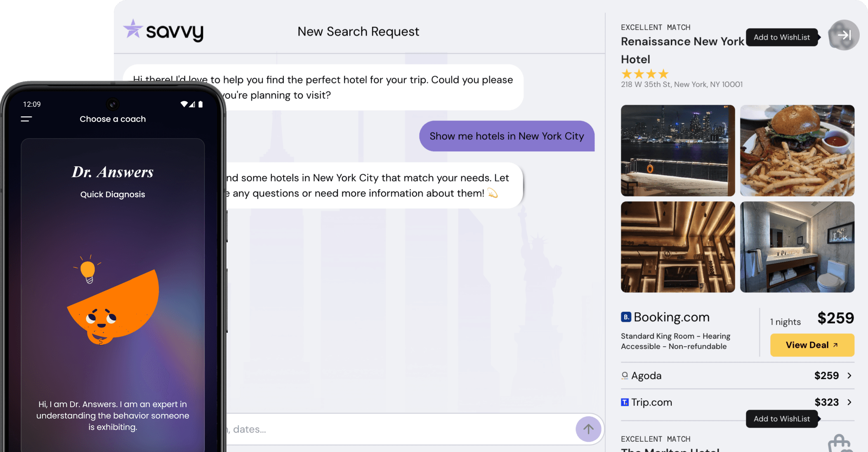The image size is (868, 452).
Task: Expand the Trip.com $323 offer
Action: pyautogui.click(x=849, y=402)
